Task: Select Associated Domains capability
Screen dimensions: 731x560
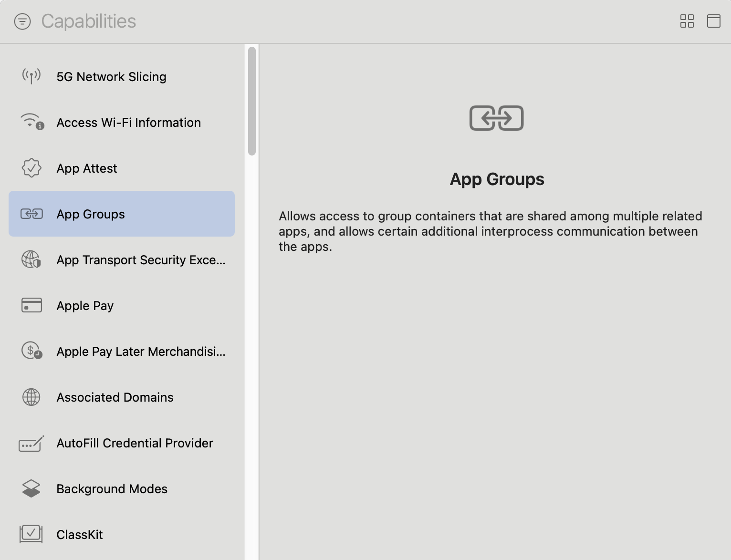Action: point(122,397)
